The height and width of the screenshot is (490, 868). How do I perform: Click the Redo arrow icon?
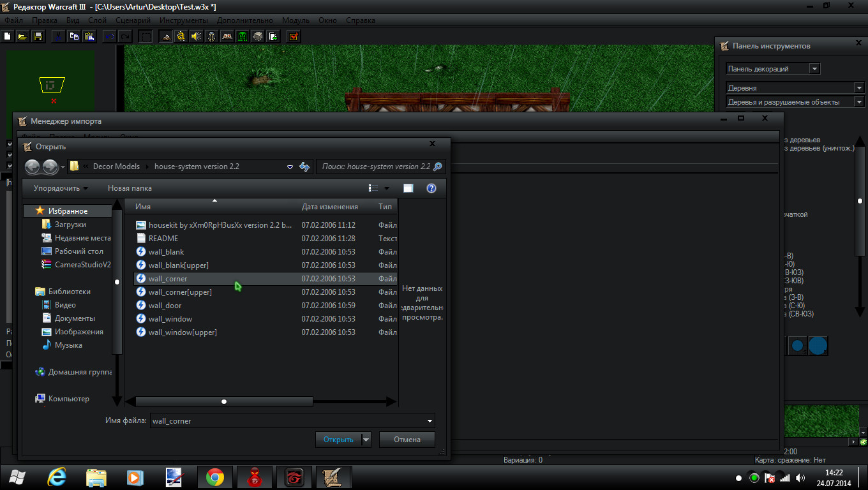pyautogui.click(x=125, y=36)
